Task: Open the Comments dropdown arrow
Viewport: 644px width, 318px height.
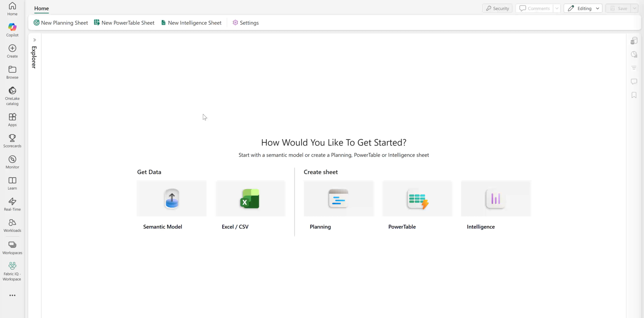Action: pos(557,8)
